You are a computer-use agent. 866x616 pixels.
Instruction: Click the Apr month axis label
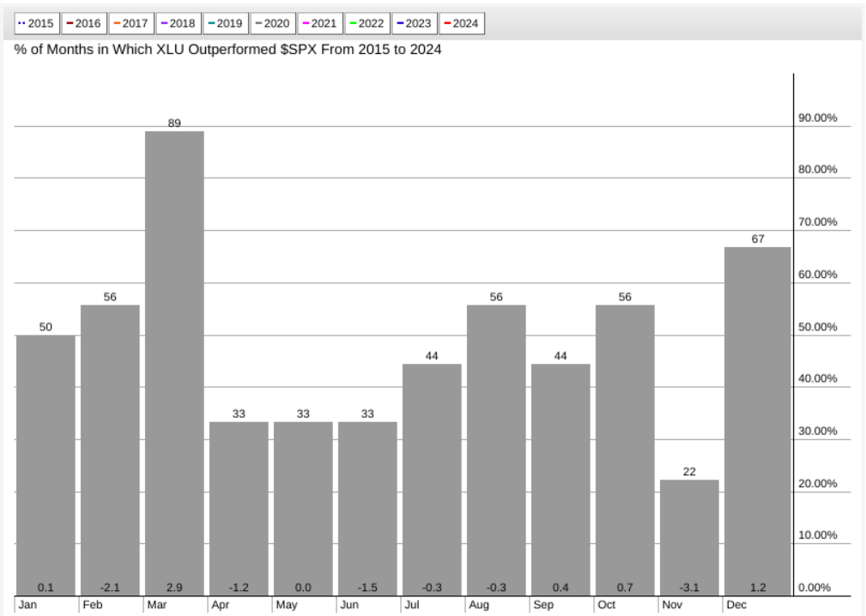click(221, 605)
